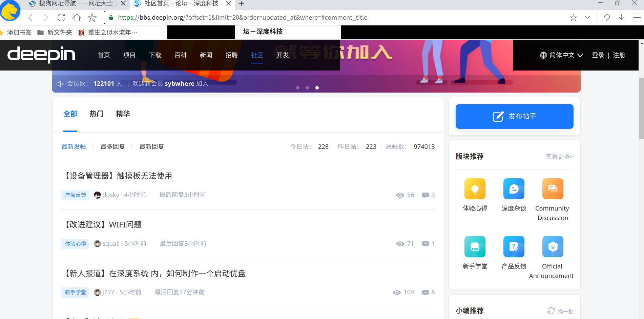Open the 产品反馈 section icon

tap(514, 247)
